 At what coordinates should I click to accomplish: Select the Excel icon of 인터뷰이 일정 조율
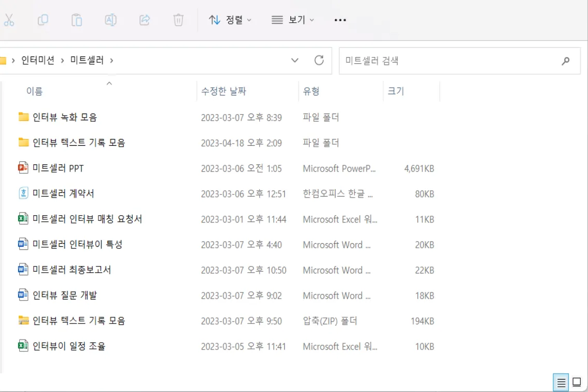[x=24, y=346]
